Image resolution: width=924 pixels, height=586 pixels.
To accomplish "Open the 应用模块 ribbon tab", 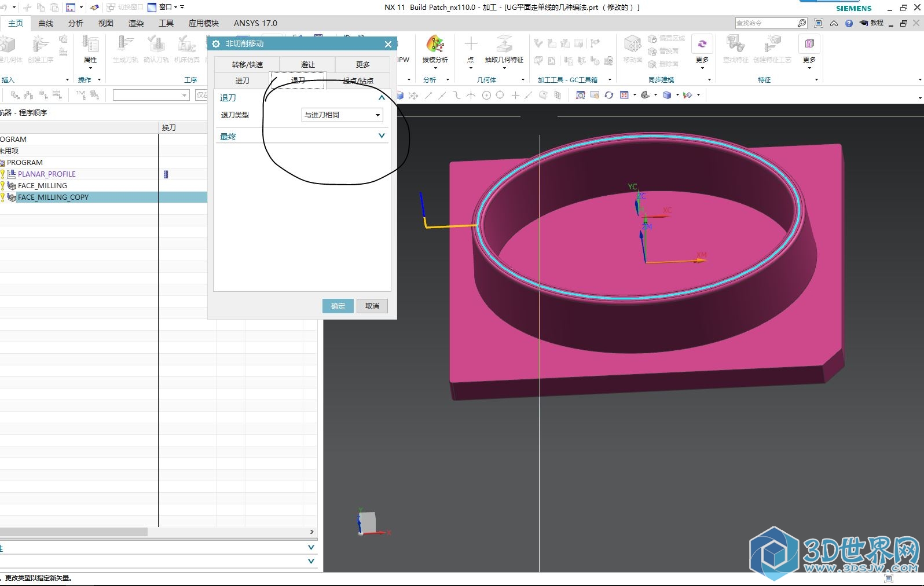I will [x=204, y=23].
